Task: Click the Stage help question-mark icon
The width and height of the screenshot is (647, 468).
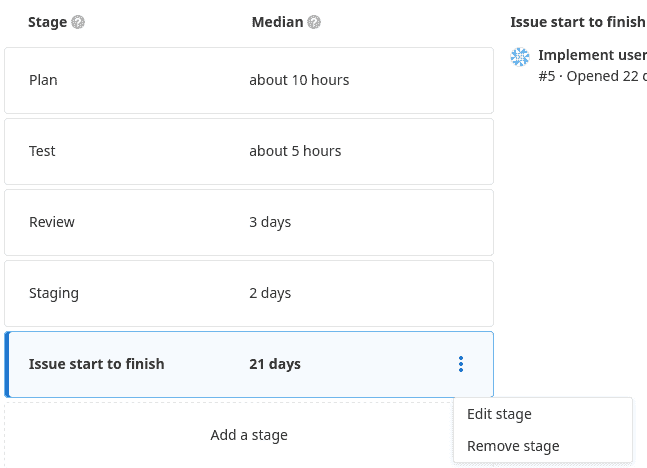Action: click(78, 22)
